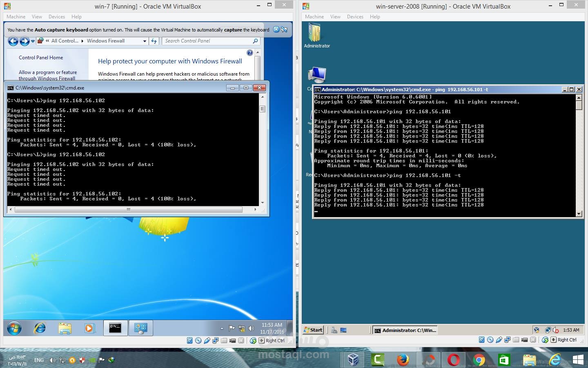Dismiss the Auto capture keyboard notification
Screen dimensions: 588x368
[x=276, y=29]
